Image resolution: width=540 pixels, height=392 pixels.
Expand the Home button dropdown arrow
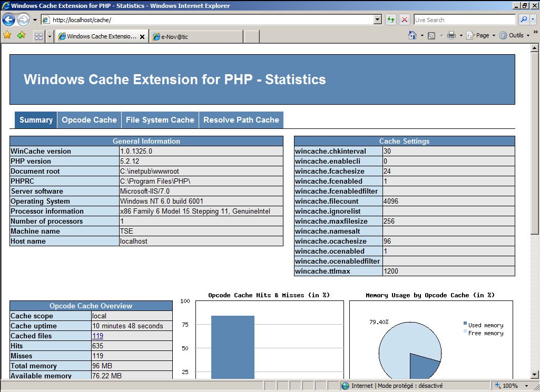[422, 35]
